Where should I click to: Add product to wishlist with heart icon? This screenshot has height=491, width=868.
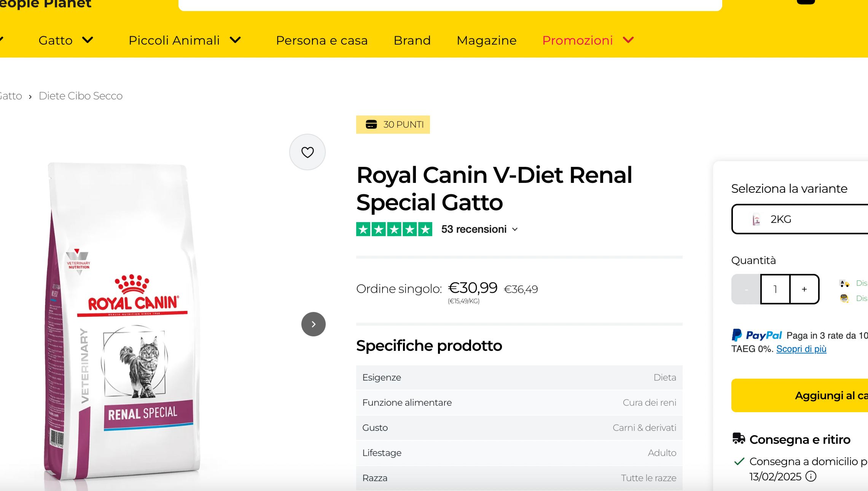coord(307,152)
